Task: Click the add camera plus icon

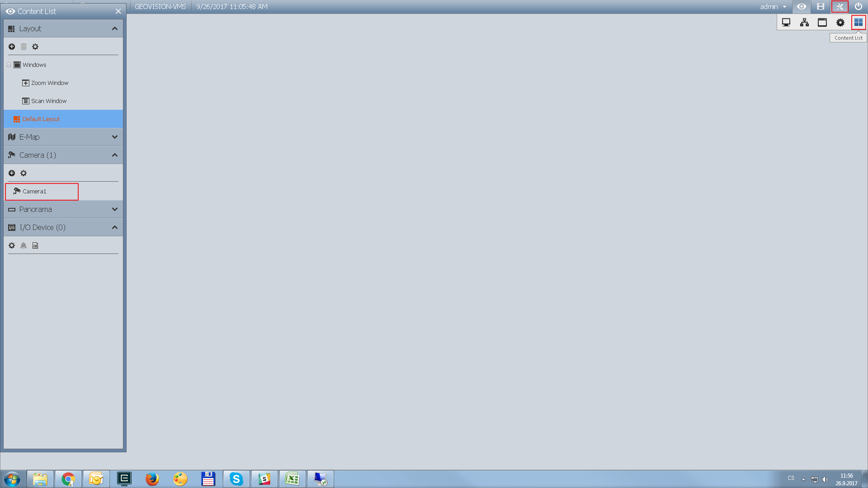Action: coord(12,173)
